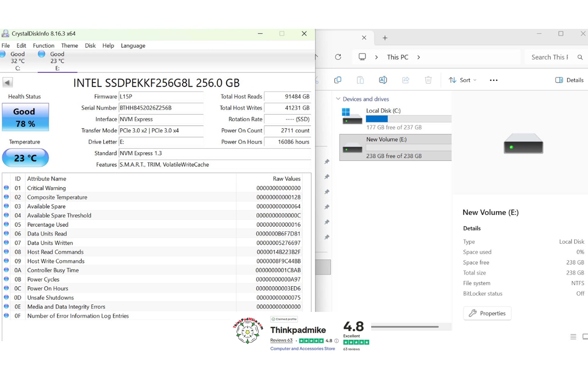
Task: Collapse the Devices and drives group
Action: pos(338,99)
